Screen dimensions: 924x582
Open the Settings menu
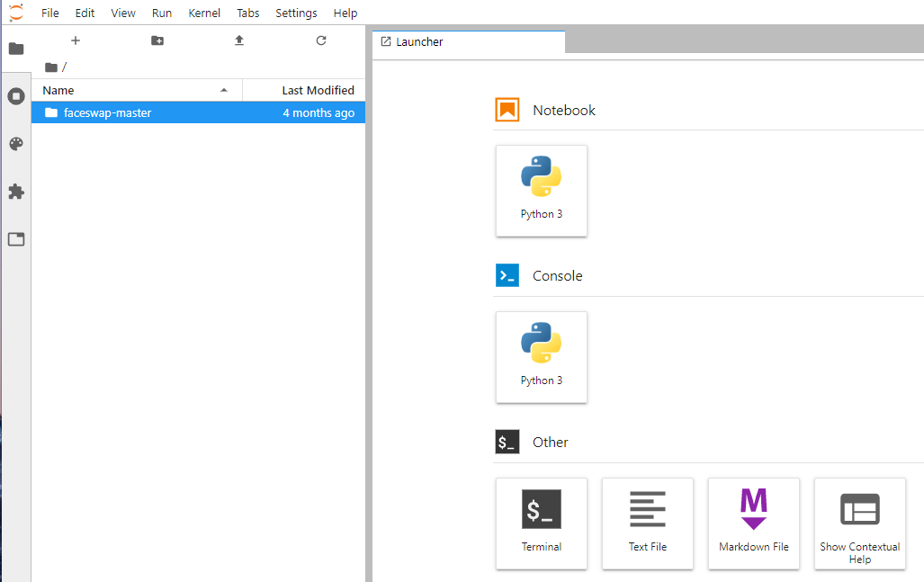click(x=296, y=13)
